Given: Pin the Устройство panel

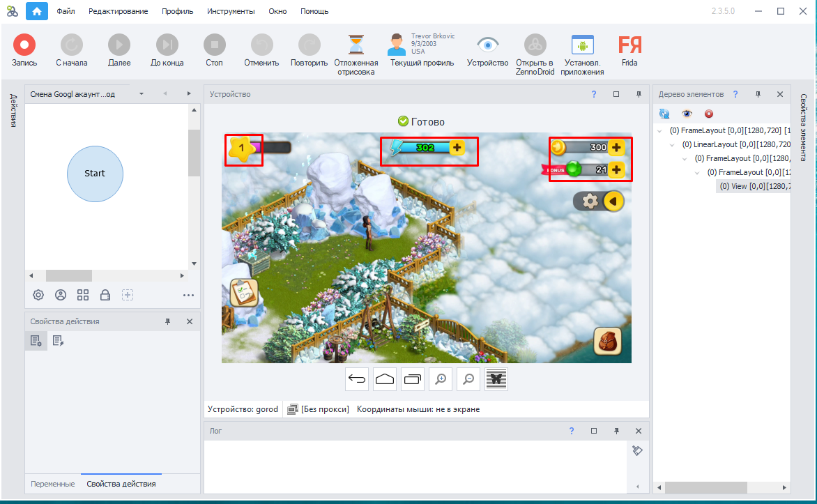Looking at the screenshot, I should [x=639, y=94].
